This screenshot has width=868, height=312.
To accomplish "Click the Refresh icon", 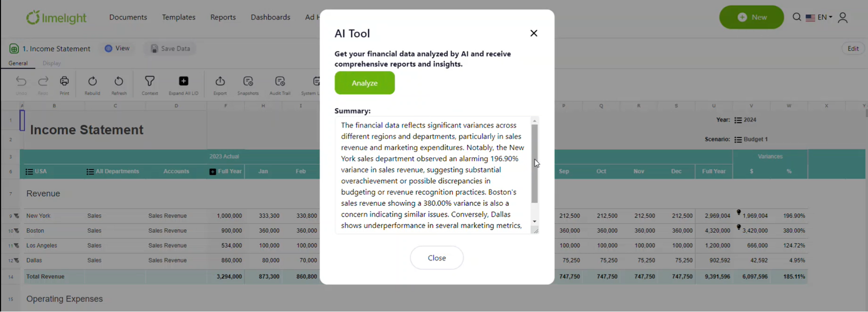I will pos(119,81).
